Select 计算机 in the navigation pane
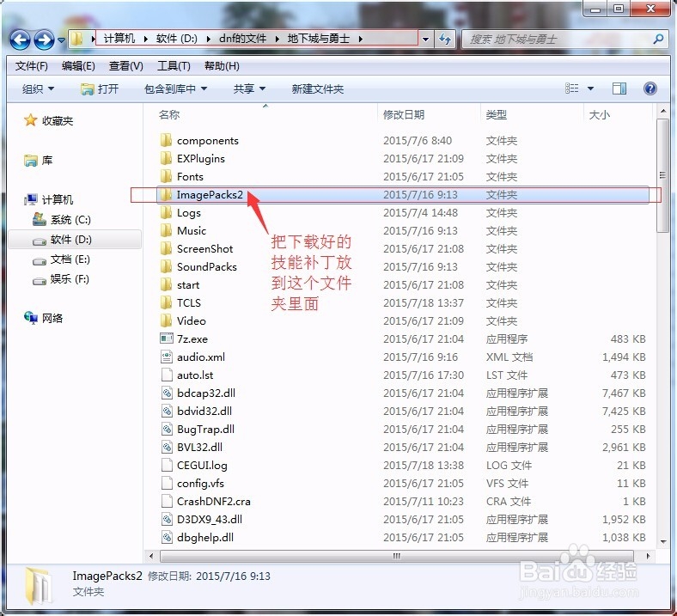Viewport: 677px width, 616px height. [x=48, y=199]
